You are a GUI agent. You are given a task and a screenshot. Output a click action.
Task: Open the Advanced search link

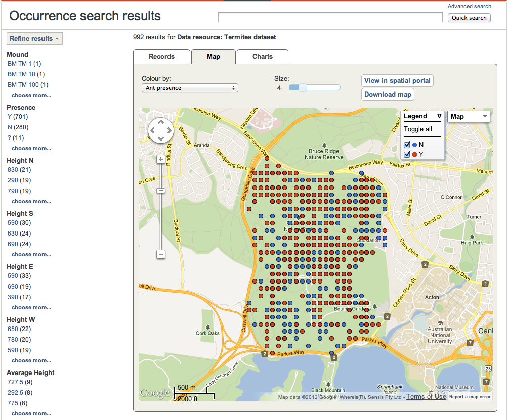click(x=469, y=6)
